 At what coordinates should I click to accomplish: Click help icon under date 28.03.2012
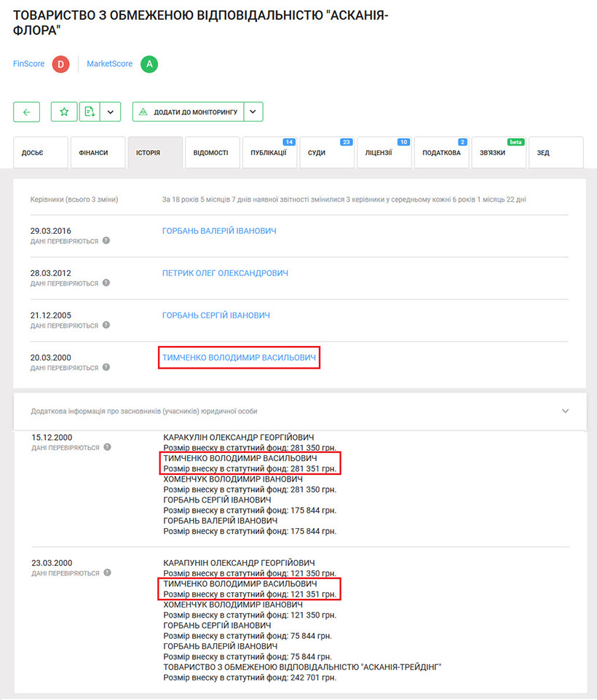pos(106,283)
